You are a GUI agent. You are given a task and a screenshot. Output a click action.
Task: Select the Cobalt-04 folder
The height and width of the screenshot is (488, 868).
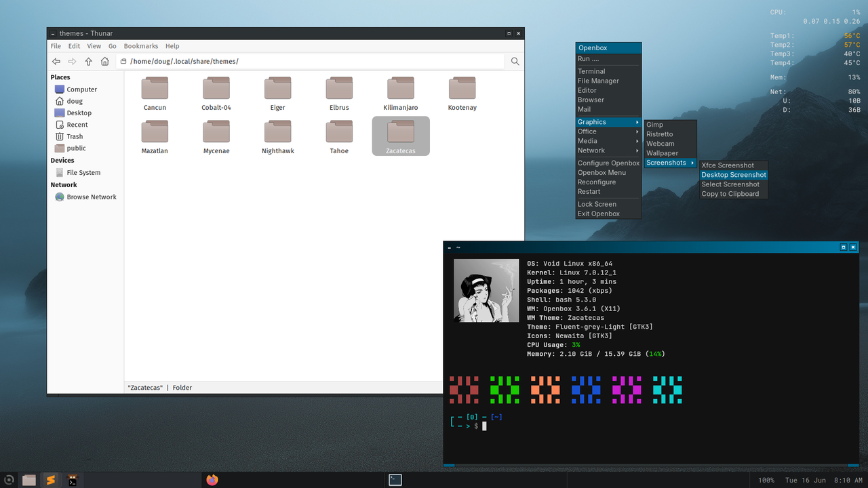(216, 94)
